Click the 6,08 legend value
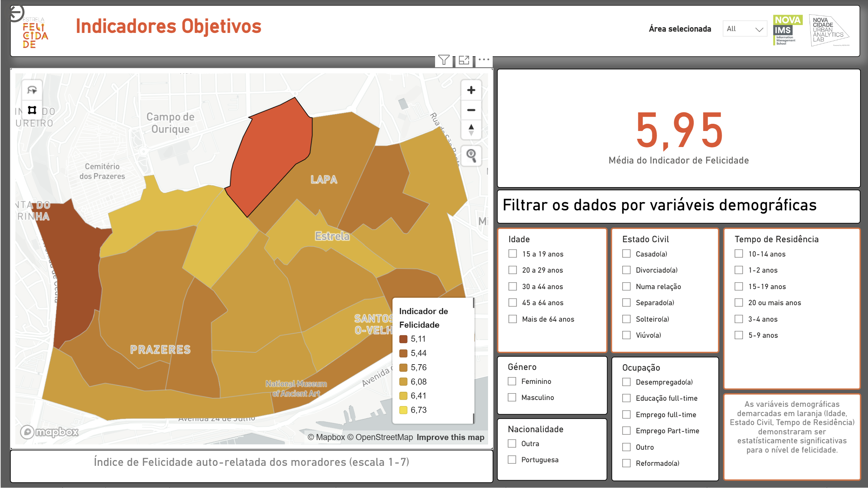Viewport: 868px width, 488px height. 419,382
